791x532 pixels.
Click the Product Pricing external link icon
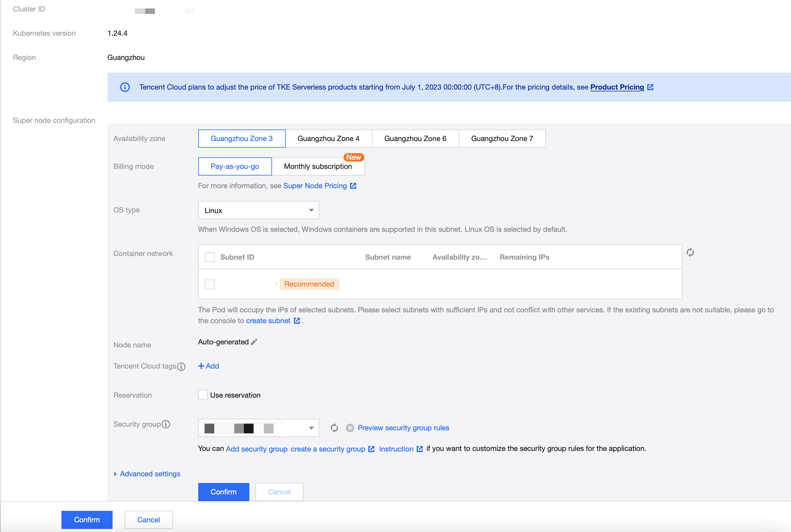650,87
